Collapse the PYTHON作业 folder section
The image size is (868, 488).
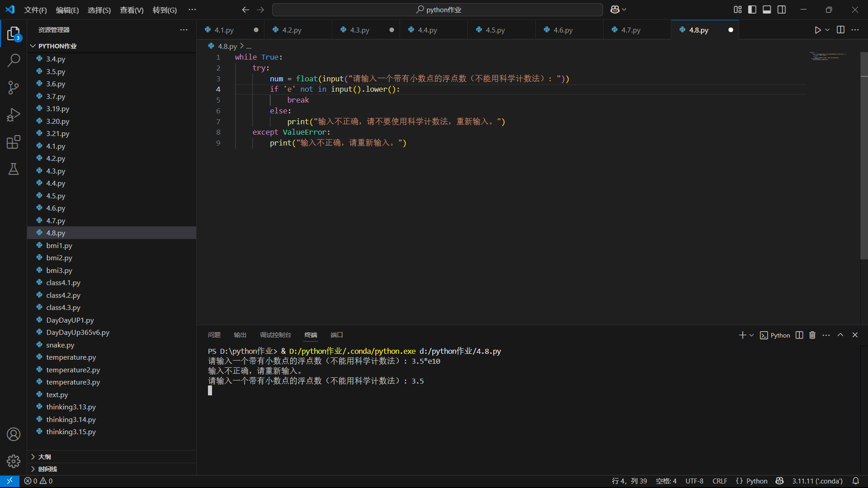click(33, 46)
